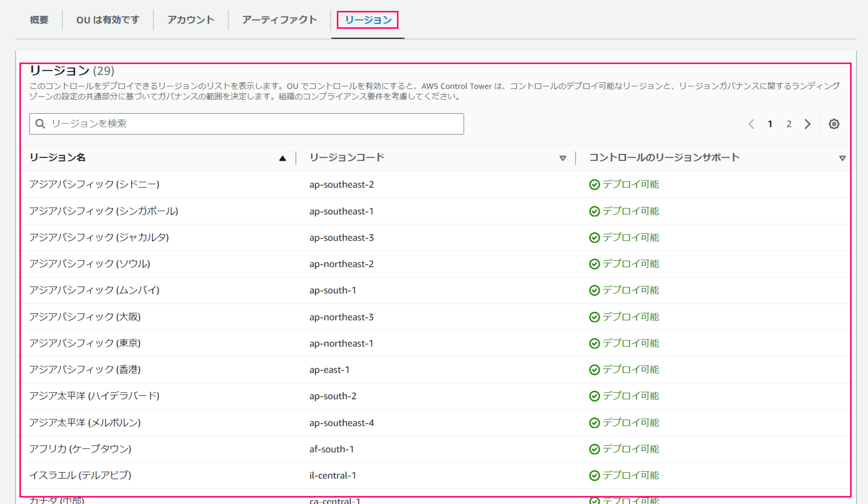This screenshot has height=504, width=868.
Task: Click the checkmark icon for ap-southeast-4
Action: point(595,423)
